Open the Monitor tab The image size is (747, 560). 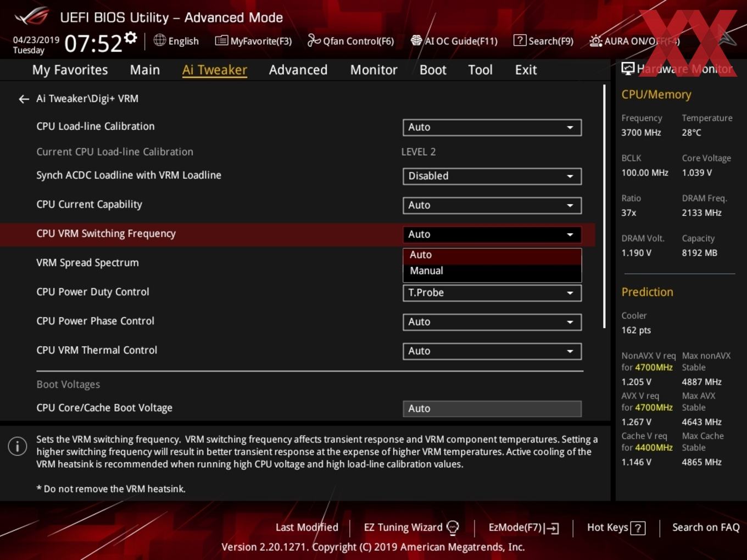[x=374, y=70]
